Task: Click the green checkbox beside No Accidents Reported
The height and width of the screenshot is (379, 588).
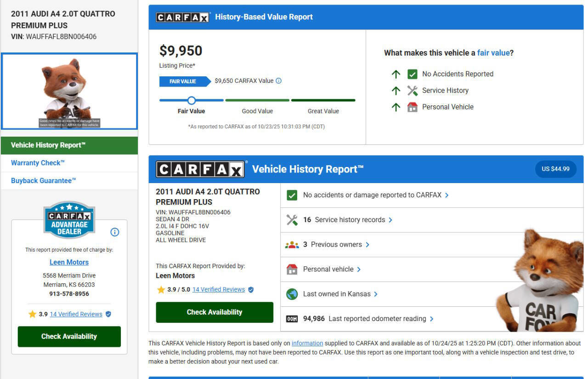Action: click(x=412, y=74)
